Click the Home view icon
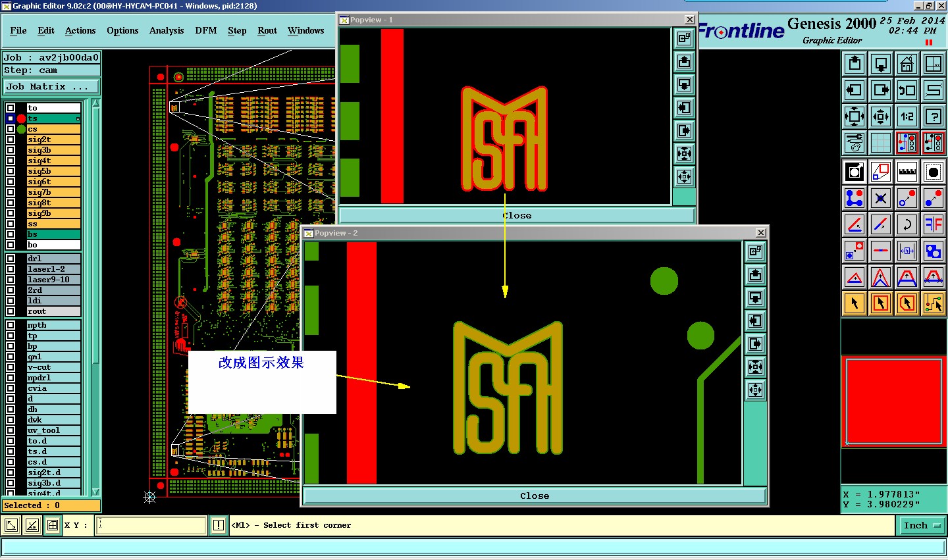948x560 pixels. coord(907,63)
